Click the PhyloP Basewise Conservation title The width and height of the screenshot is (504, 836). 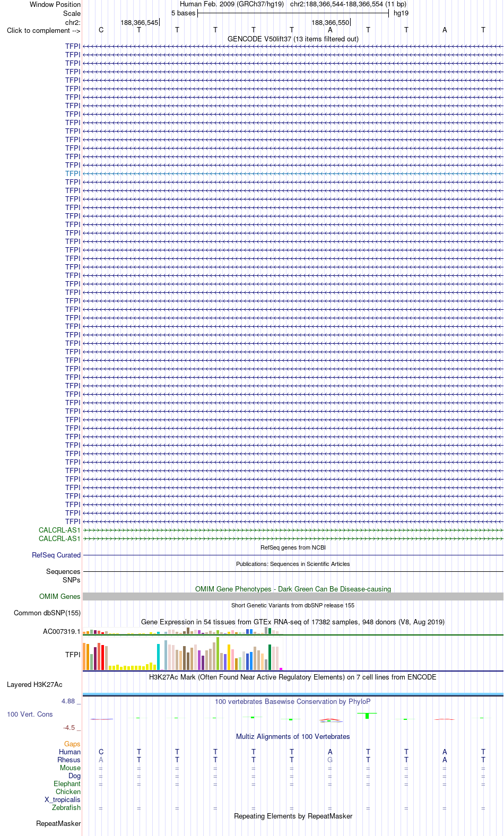[x=293, y=701]
